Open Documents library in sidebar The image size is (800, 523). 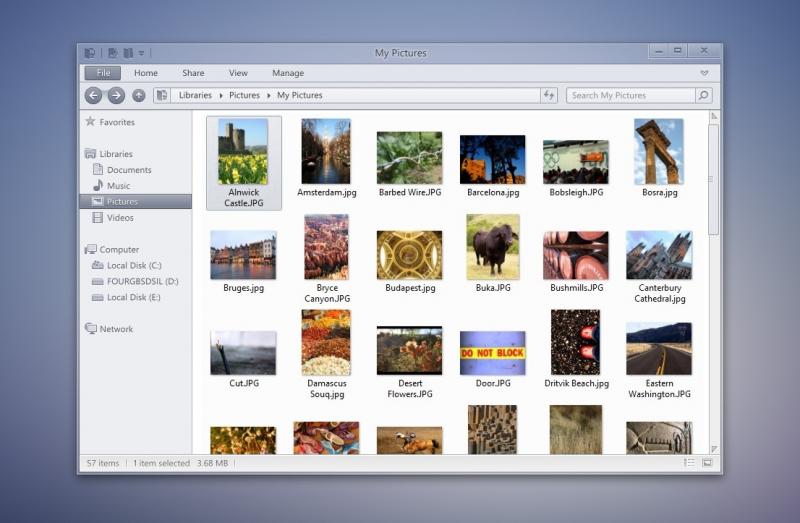tap(122, 169)
